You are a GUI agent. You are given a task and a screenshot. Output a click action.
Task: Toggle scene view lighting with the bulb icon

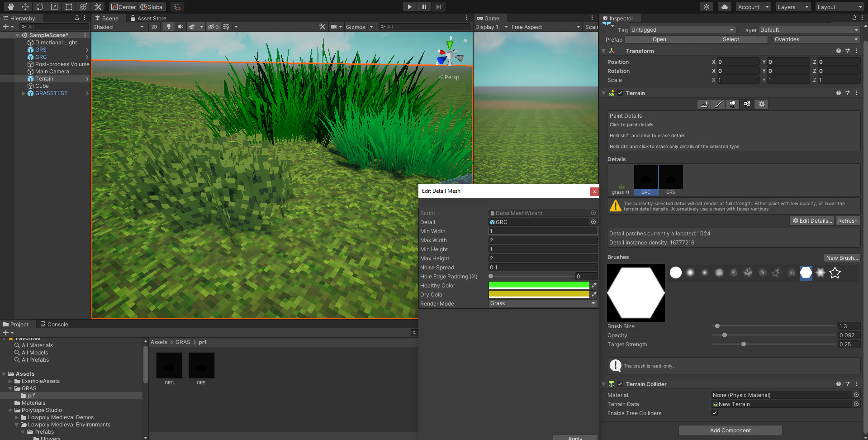pyautogui.click(x=168, y=27)
